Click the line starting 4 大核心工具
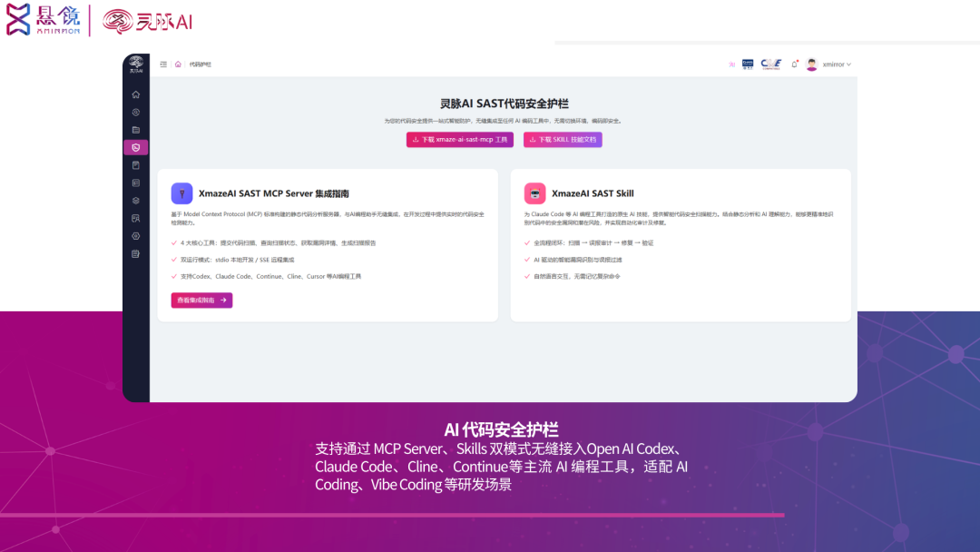 point(279,243)
